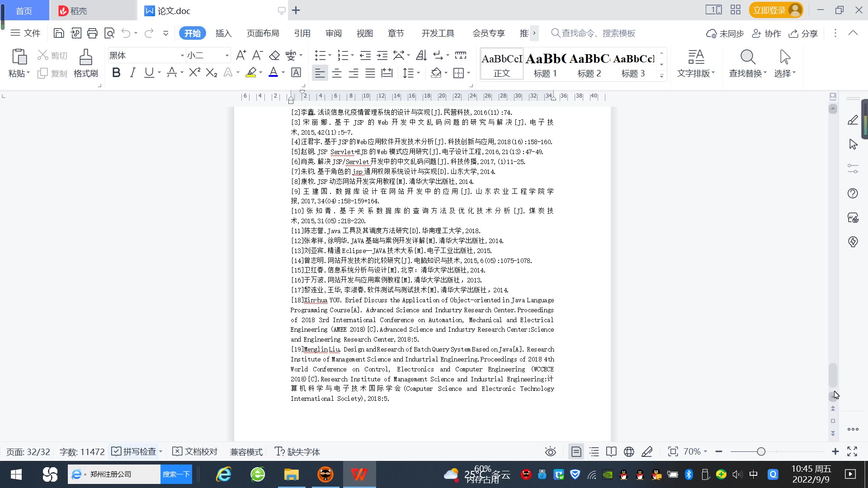Apply the 标题 1 style
Viewport: 868px width, 488px height.
point(545,64)
